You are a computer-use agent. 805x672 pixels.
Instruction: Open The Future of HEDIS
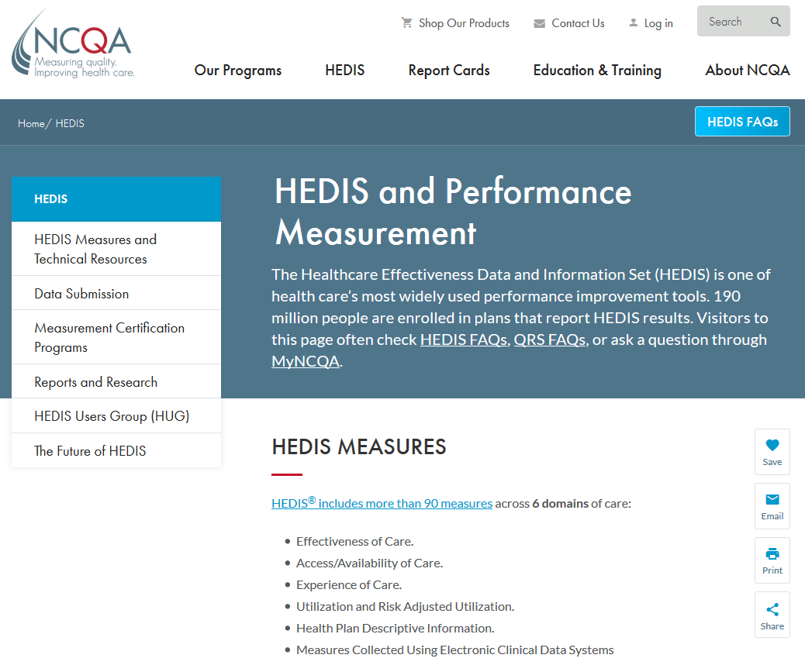click(116, 451)
